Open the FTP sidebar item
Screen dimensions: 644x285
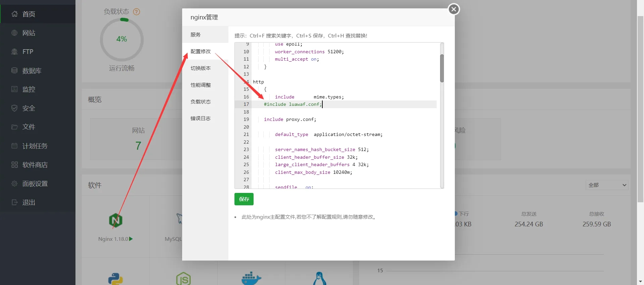(x=38, y=52)
